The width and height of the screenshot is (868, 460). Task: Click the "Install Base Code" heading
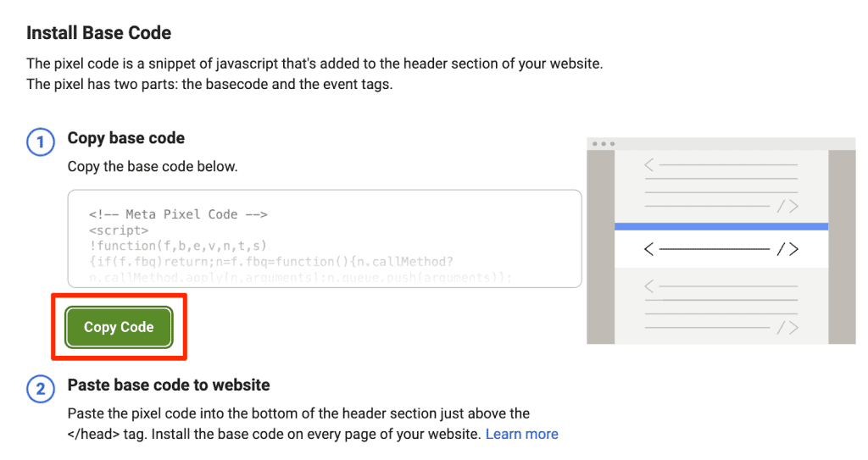click(99, 33)
